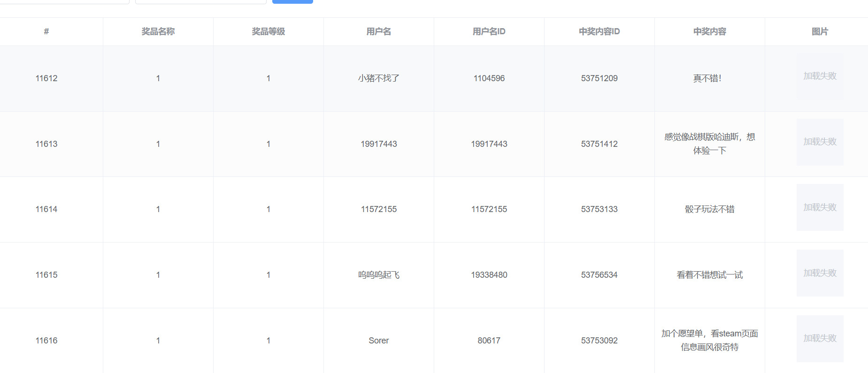868x373 pixels.
Task: Open the failed picture in row 11616
Action: pyautogui.click(x=820, y=338)
